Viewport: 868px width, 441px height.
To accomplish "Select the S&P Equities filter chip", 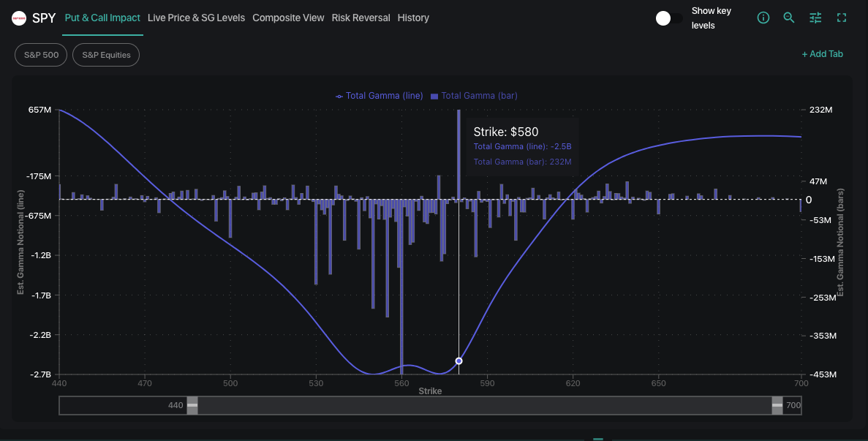I will 106,55.
